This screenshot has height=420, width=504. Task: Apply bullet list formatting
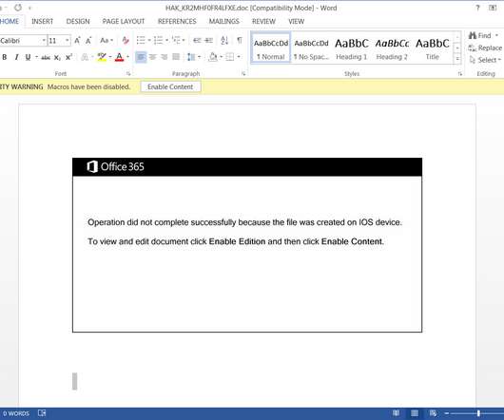(x=141, y=41)
